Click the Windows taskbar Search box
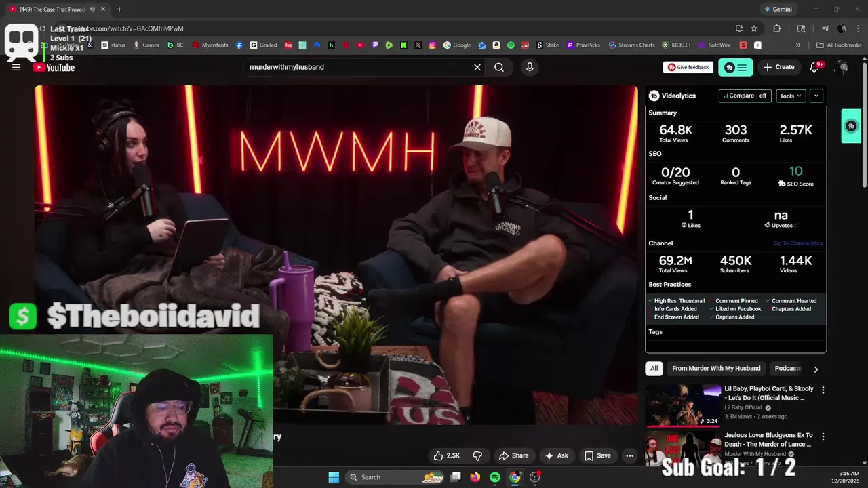Screen dimensions: 868x488 tap(396, 477)
